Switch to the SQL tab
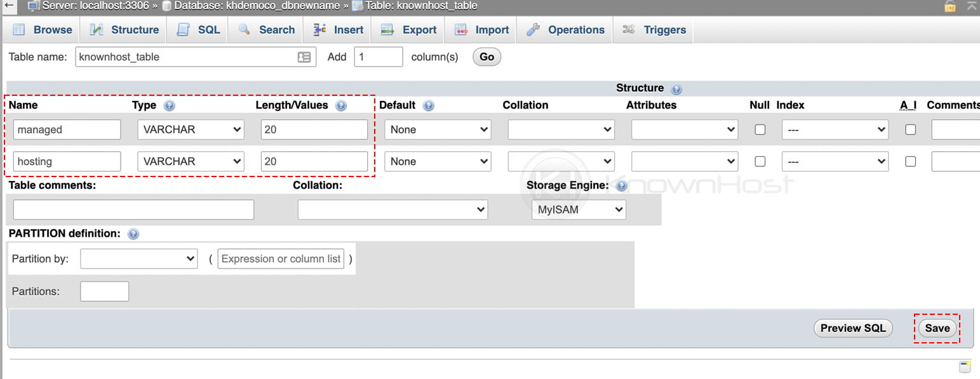This screenshot has height=379, width=980. tap(198, 29)
